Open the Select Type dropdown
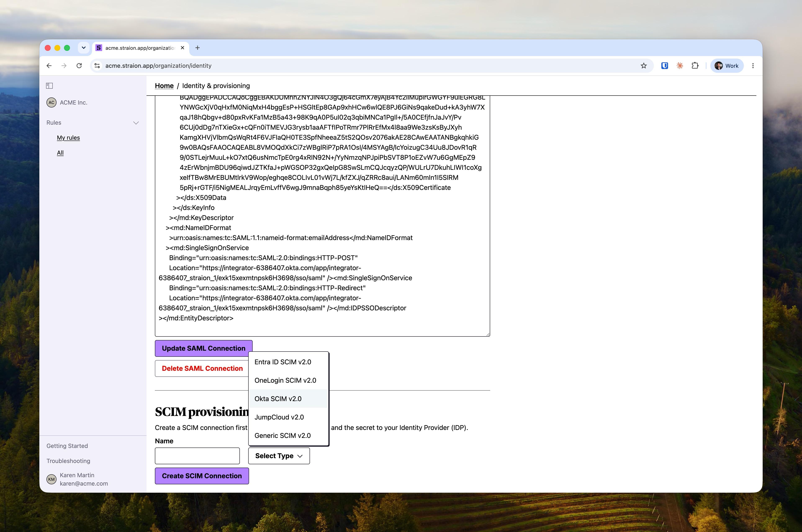 [279, 456]
